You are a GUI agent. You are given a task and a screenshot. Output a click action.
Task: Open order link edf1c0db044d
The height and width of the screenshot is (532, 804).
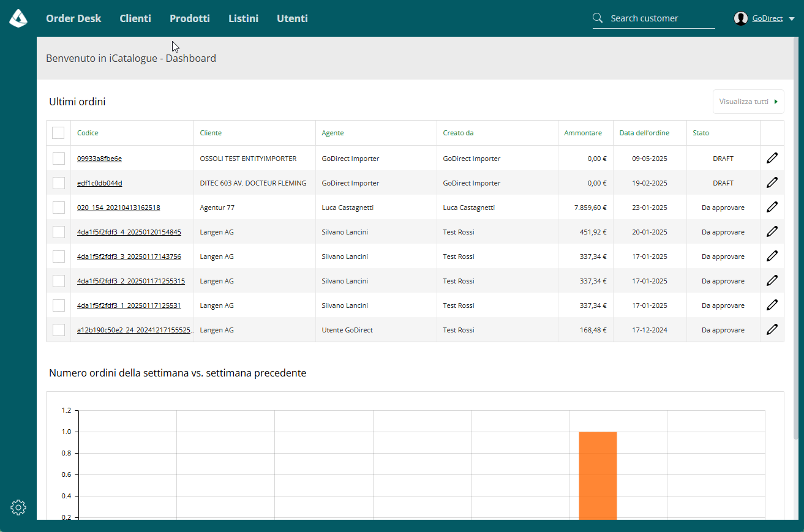[99, 183]
